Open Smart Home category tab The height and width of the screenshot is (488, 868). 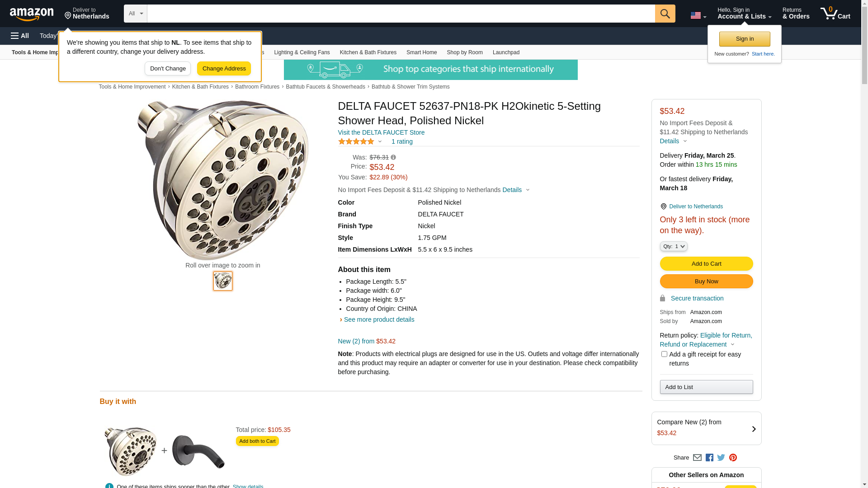point(421,52)
